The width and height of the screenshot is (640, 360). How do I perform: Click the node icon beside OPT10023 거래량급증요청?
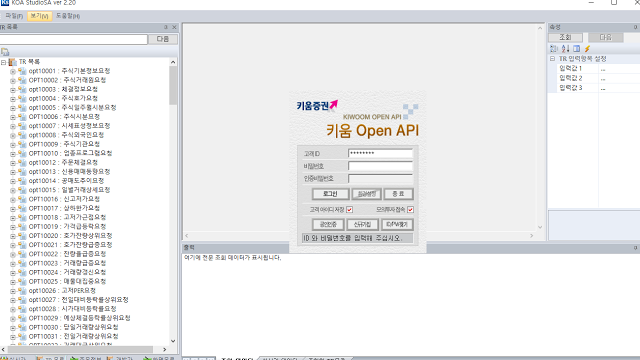[x=22, y=263]
